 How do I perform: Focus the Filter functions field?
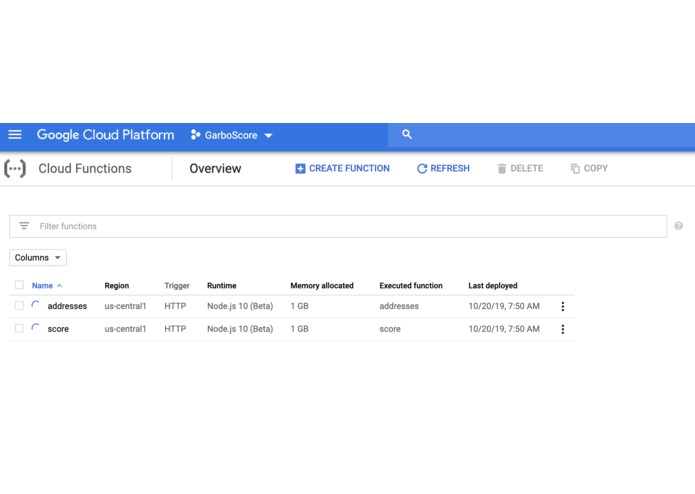pyautogui.click(x=338, y=226)
